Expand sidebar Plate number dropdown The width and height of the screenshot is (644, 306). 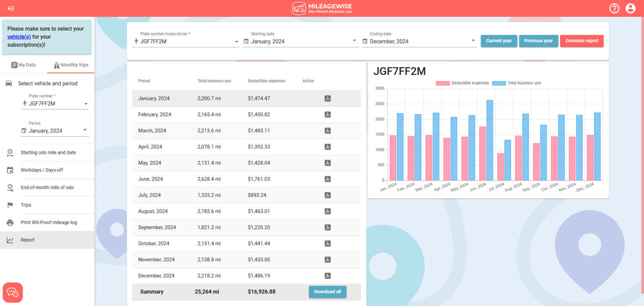(55, 104)
